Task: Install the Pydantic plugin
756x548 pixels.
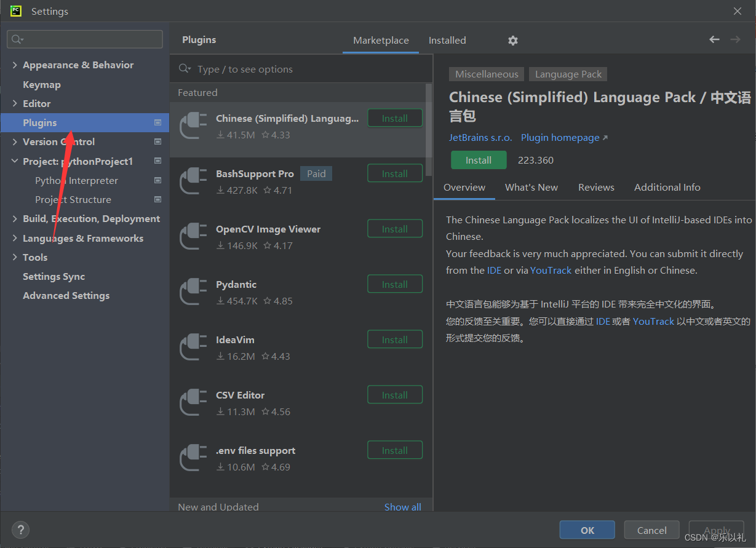Action: click(x=395, y=284)
